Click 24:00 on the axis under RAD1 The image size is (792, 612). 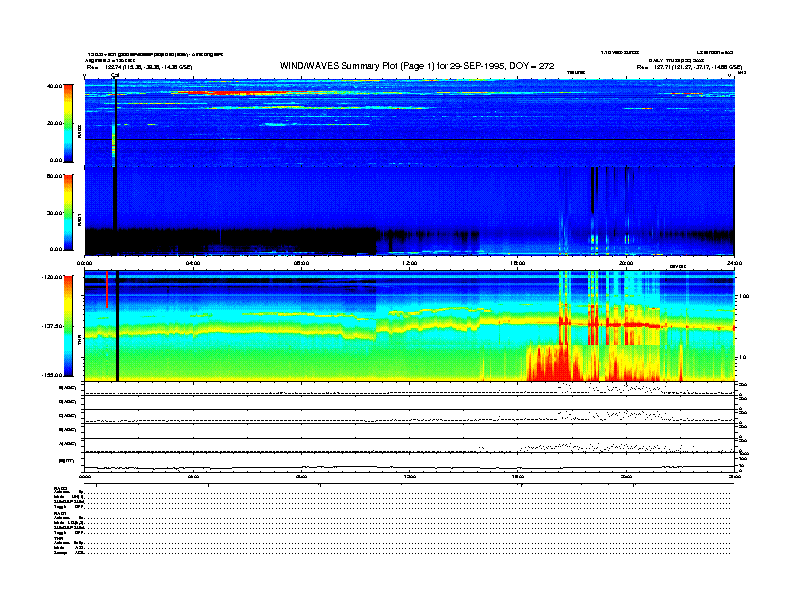click(734, 263)
